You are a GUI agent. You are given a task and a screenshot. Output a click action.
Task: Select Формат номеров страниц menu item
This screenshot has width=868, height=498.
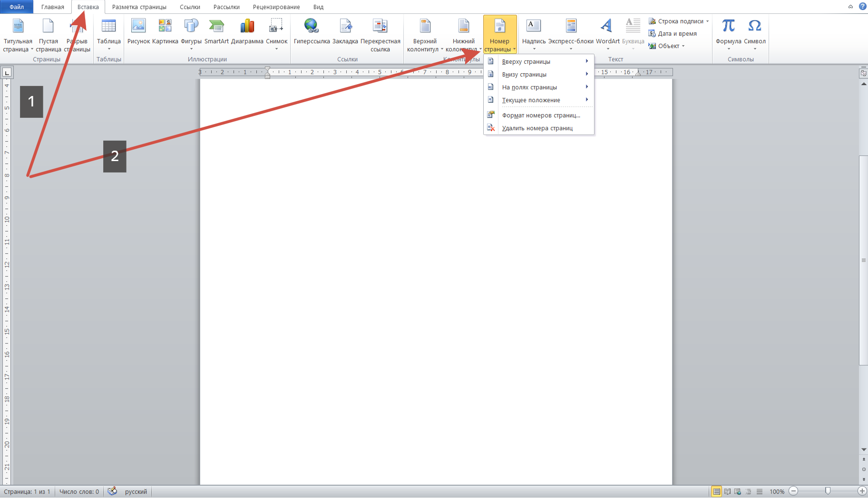541,115
